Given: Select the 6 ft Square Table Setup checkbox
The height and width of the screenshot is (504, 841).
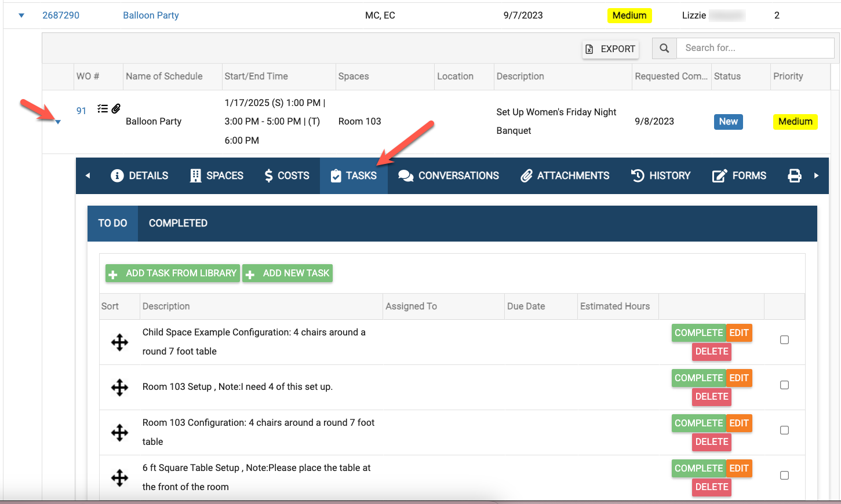Looking at the screenshot, I should [x=784, y=476].
